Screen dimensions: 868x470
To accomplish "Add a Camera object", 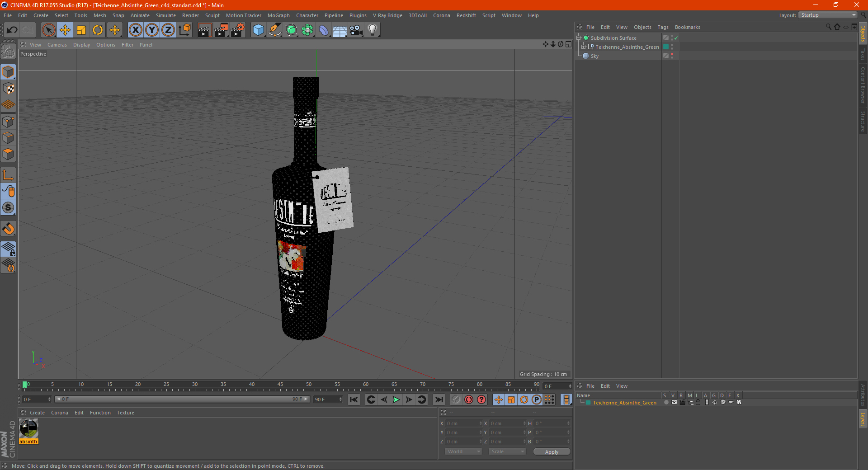I will pos(356,30).
